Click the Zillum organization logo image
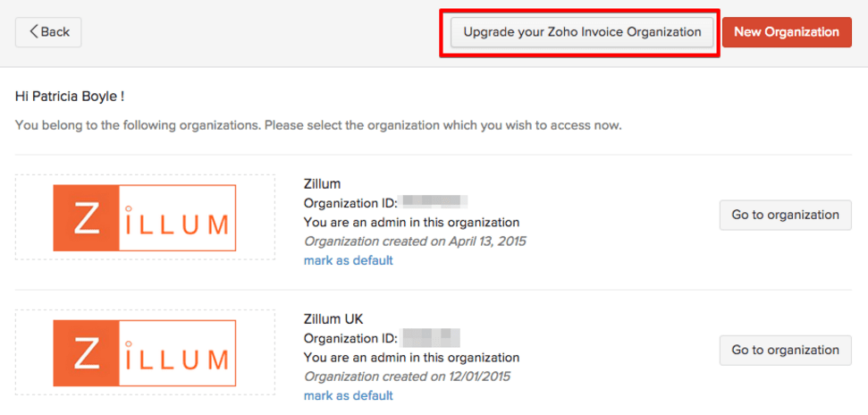868x415 pixels. click(x=145, y=217)
